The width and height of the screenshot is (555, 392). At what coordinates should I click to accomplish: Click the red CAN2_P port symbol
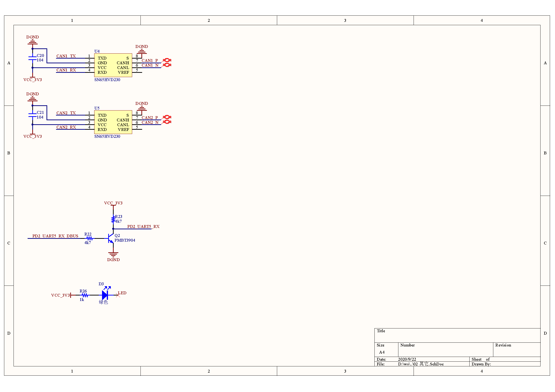[x=167, y=117]
